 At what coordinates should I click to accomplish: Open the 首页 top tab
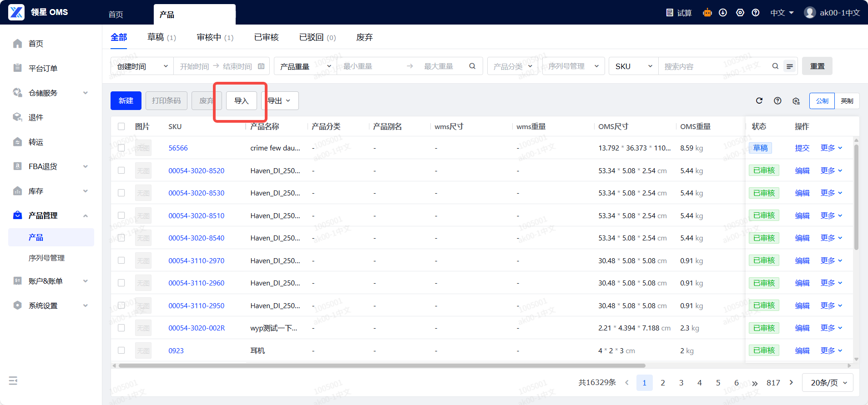click(116, 15)
